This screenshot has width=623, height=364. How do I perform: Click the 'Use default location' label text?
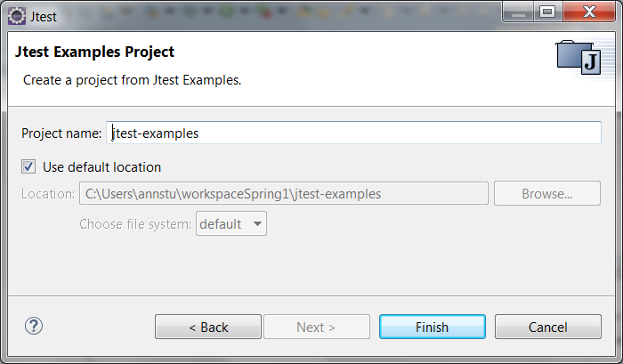pyautogui.click(x=101, y=167)
